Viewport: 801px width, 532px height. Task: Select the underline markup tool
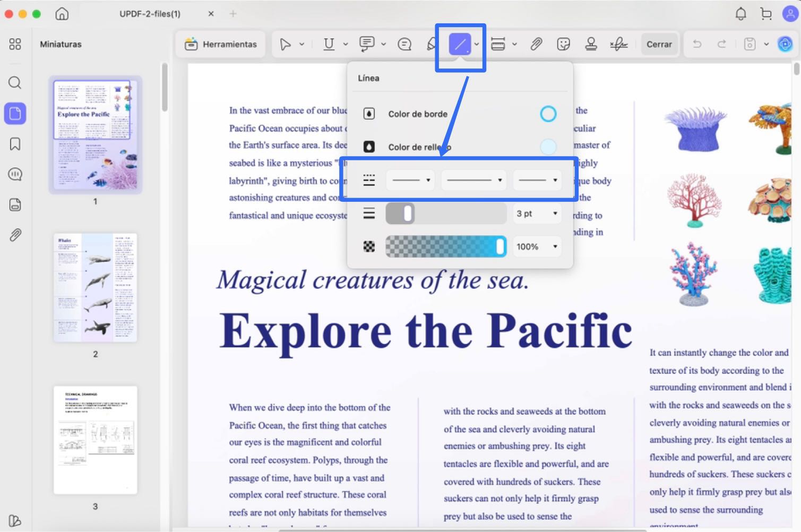tap(329, 45)
